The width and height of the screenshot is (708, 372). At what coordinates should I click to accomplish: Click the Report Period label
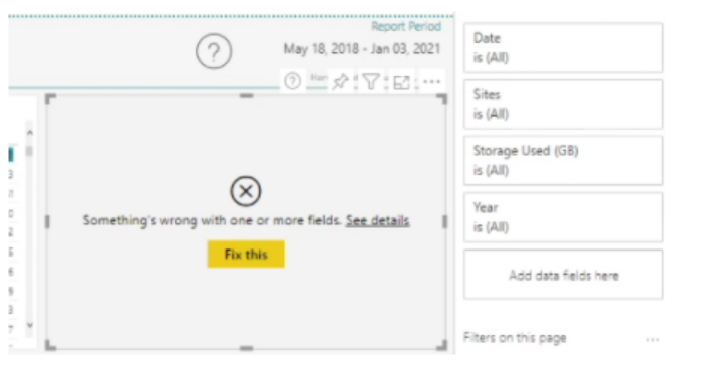point(406,27)
